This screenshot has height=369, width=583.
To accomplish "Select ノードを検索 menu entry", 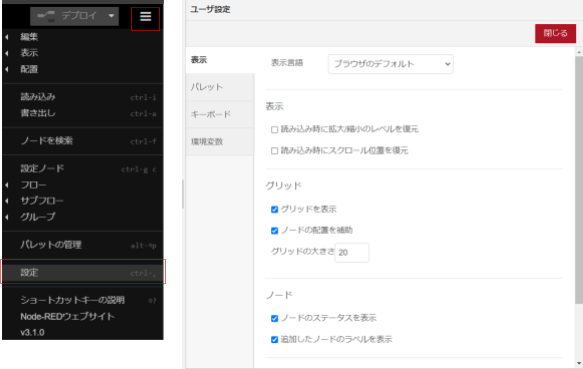I will (83, 141).
